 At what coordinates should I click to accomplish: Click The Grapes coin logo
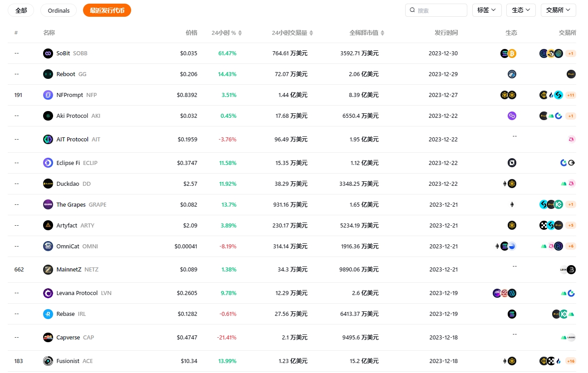(x=48, y=205)
